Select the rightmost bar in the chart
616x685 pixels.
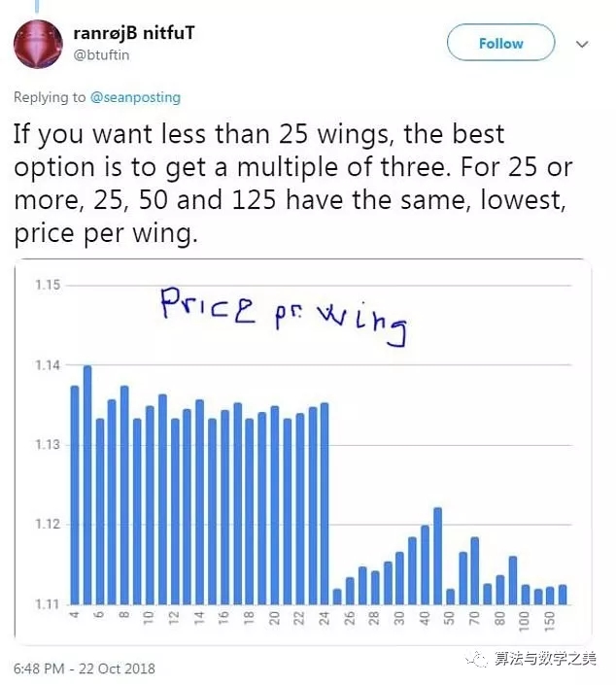coord(563,594)
